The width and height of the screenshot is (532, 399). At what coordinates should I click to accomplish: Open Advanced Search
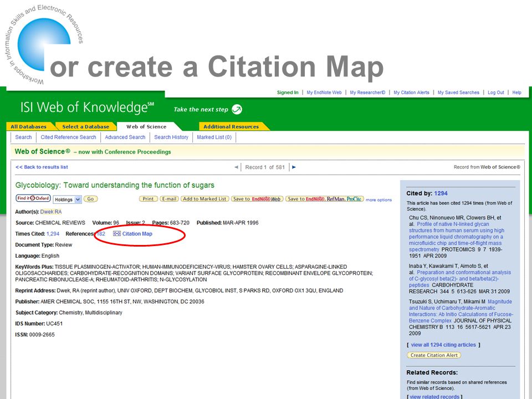pos(125,137)
